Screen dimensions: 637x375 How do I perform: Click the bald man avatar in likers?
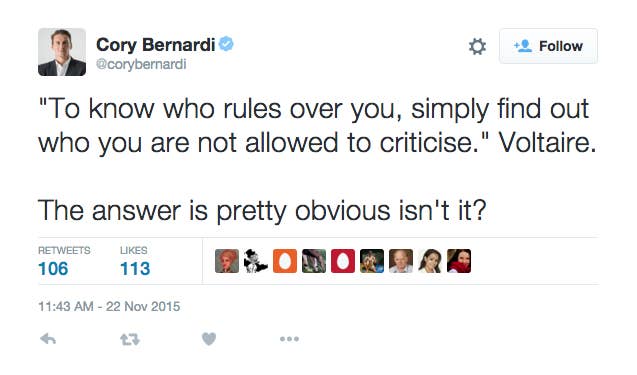401,261
